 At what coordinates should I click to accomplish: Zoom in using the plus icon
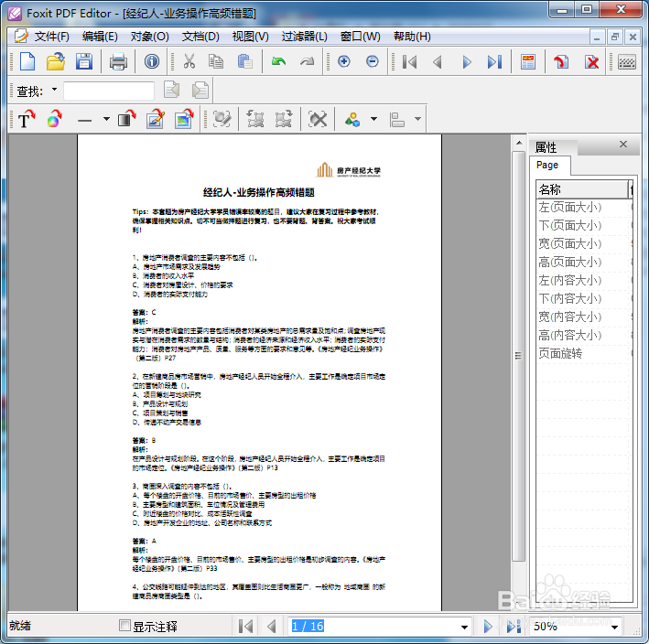point(344,61)
